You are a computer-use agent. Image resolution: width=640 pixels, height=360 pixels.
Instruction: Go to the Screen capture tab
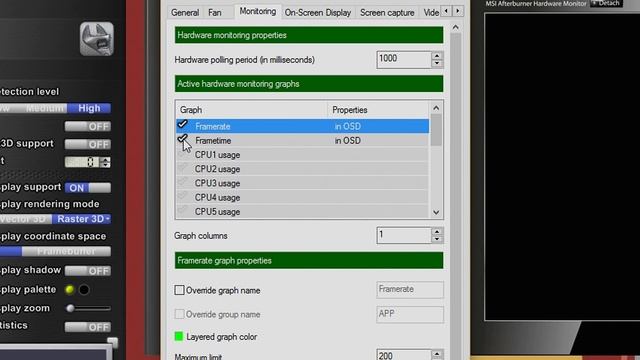click(387, 13)
